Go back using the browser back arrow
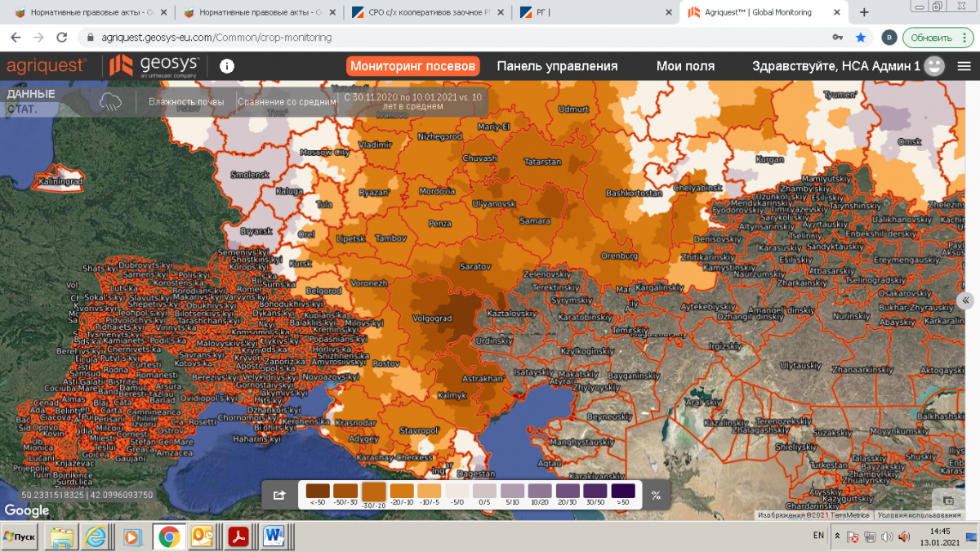 coord(16,38)
